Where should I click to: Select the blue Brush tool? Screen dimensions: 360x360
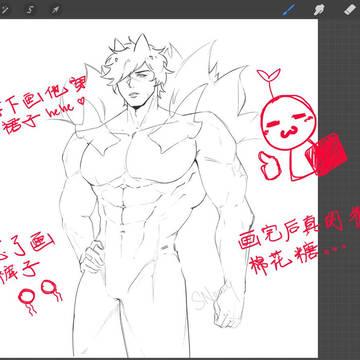point(289,10)
